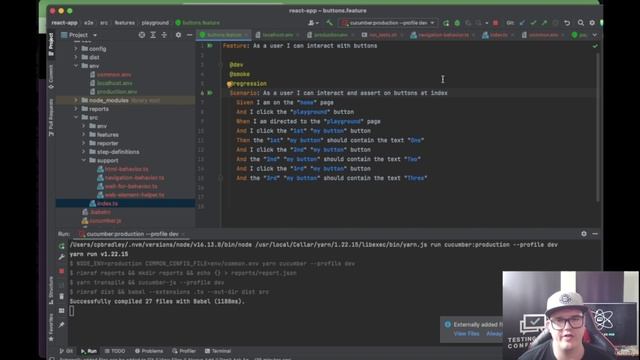640x360 pixels.
Task: Click the green inspections checkmark in editor corner
Action: (x=595, y=46)
